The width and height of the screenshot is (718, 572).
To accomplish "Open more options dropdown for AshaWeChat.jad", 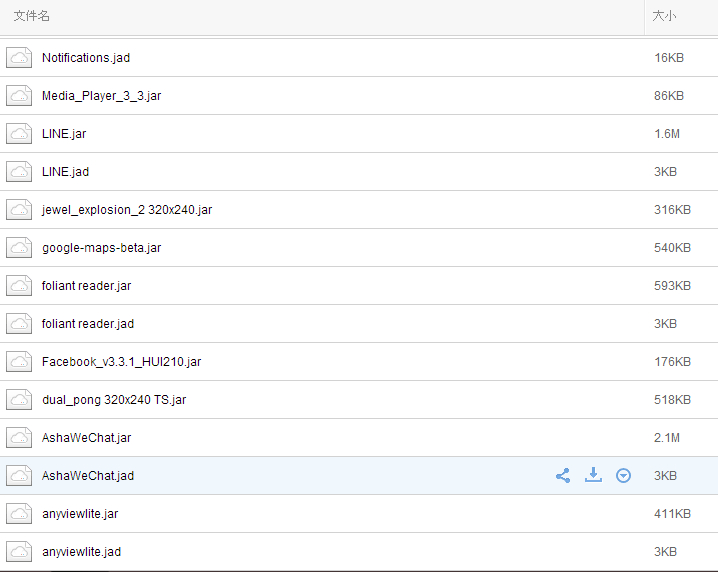I will click(x=623, y=475).
